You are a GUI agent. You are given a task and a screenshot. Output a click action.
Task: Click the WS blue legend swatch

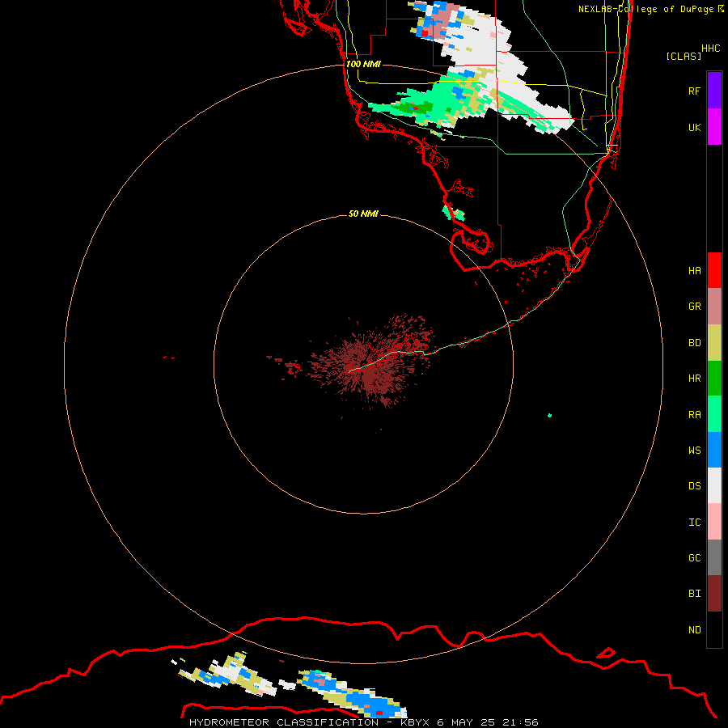click(714, 450)
